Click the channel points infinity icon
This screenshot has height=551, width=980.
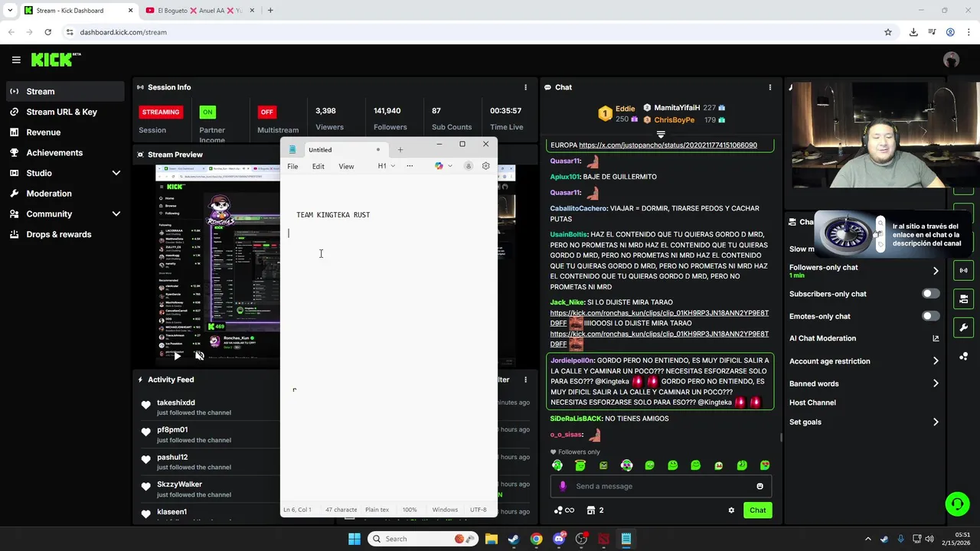[569, 510]
